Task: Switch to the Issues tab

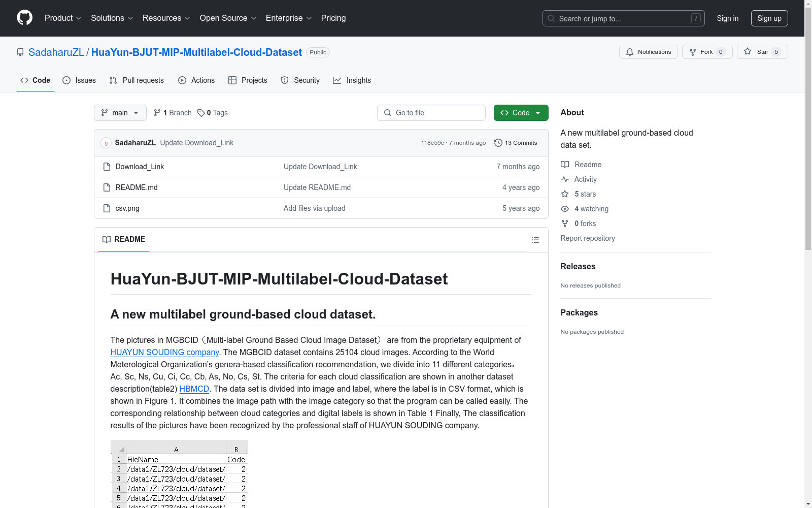Action: pyautogui.click(x=79, y=80)
